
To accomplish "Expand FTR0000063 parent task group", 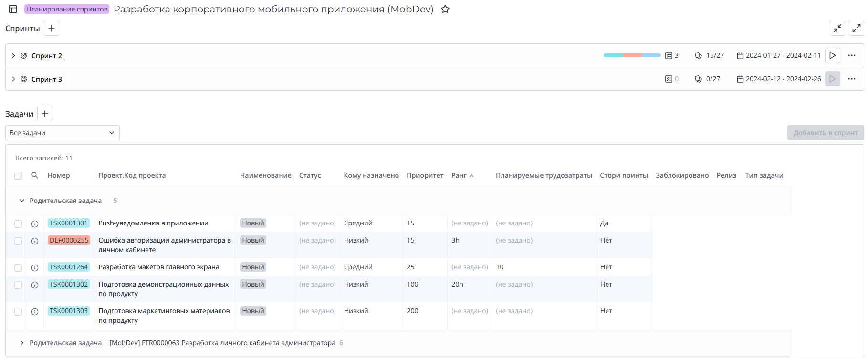I will click(22, 343).
